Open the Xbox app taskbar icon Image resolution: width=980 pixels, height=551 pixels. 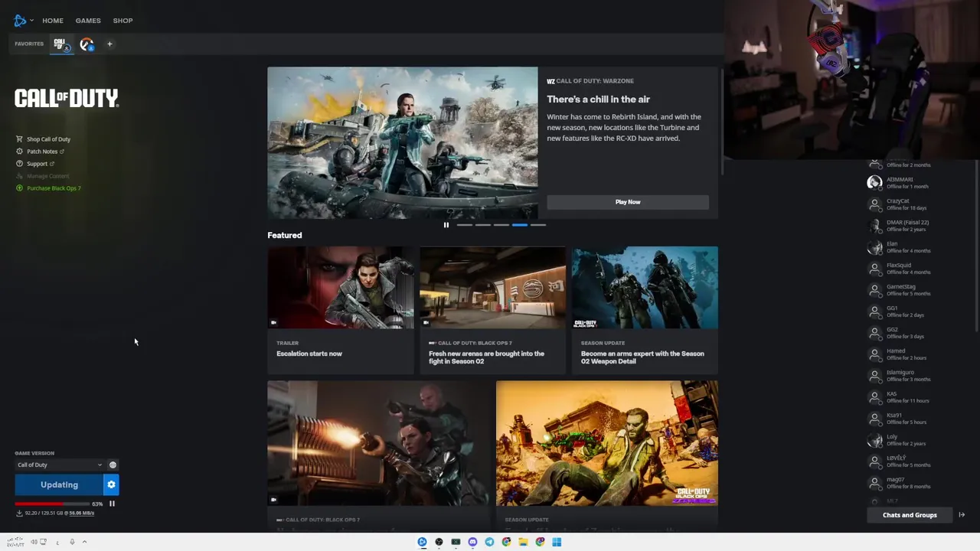[456, 542]
